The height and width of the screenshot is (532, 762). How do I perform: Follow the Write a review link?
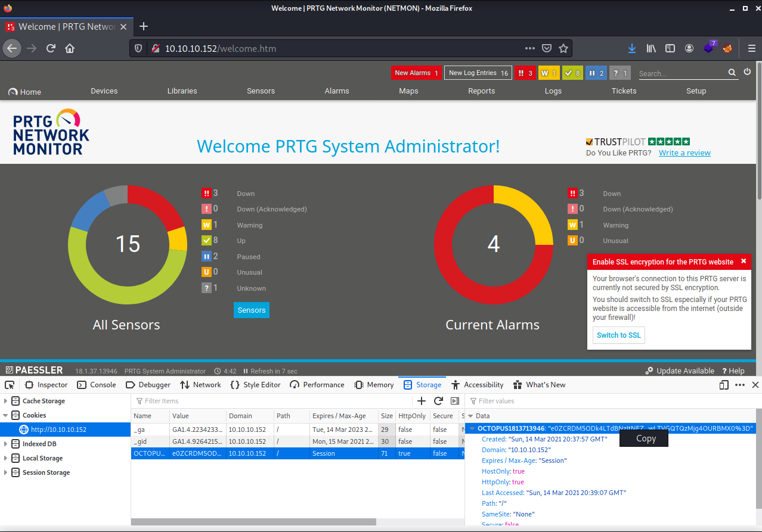[684, 153]
